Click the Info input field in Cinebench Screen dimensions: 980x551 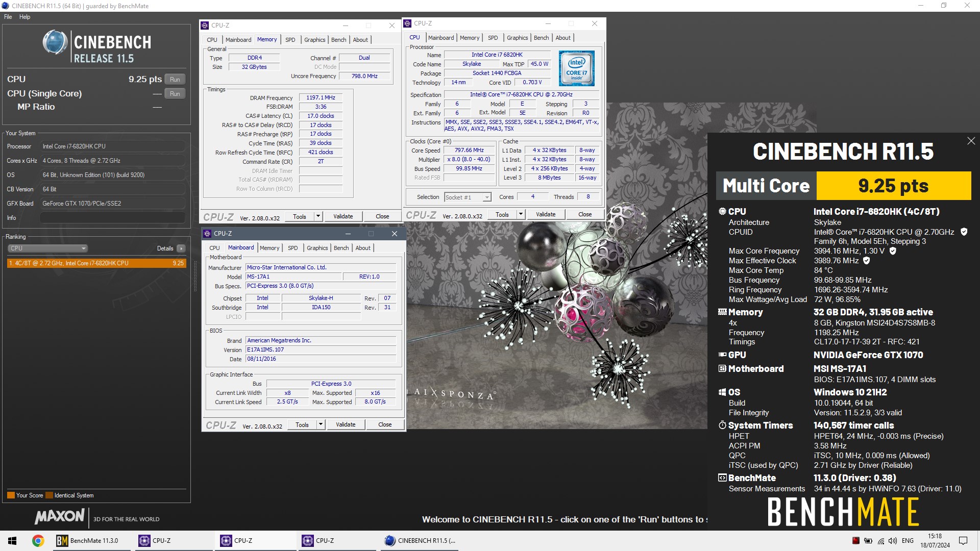[x=112, y=218]
